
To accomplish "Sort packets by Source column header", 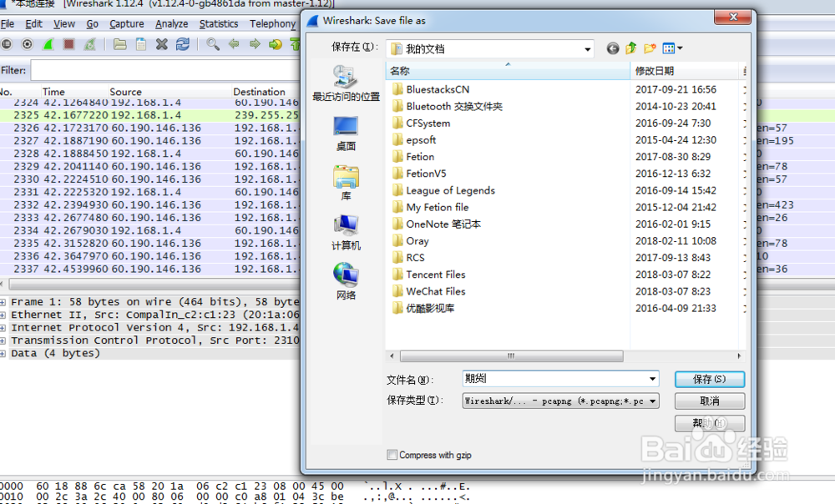I will pos(170,92).
